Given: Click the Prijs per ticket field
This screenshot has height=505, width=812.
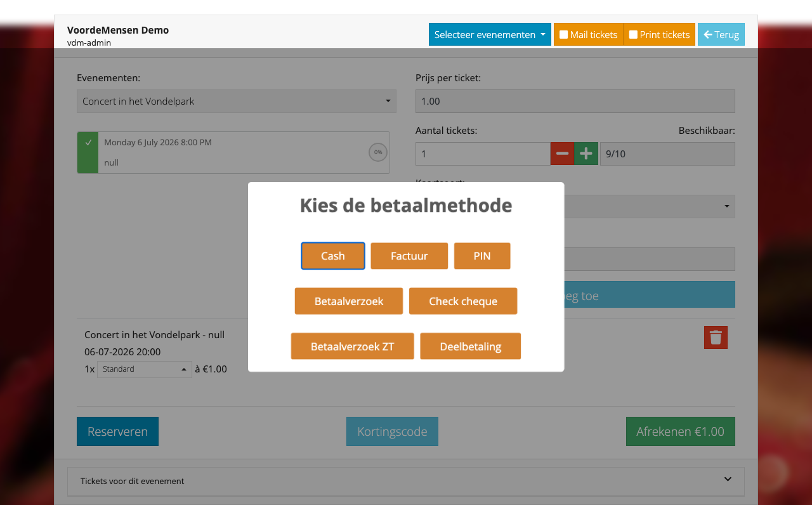Looking at the screenshot, I should tap(575, 101).
